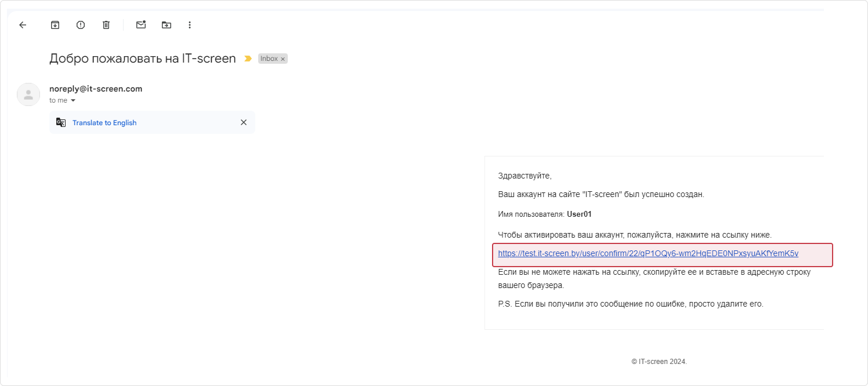Go back using the left arrow
Image resolution: width=868 pixels, height=386 pixels.
pyautogui.click(x=23, y=25)
